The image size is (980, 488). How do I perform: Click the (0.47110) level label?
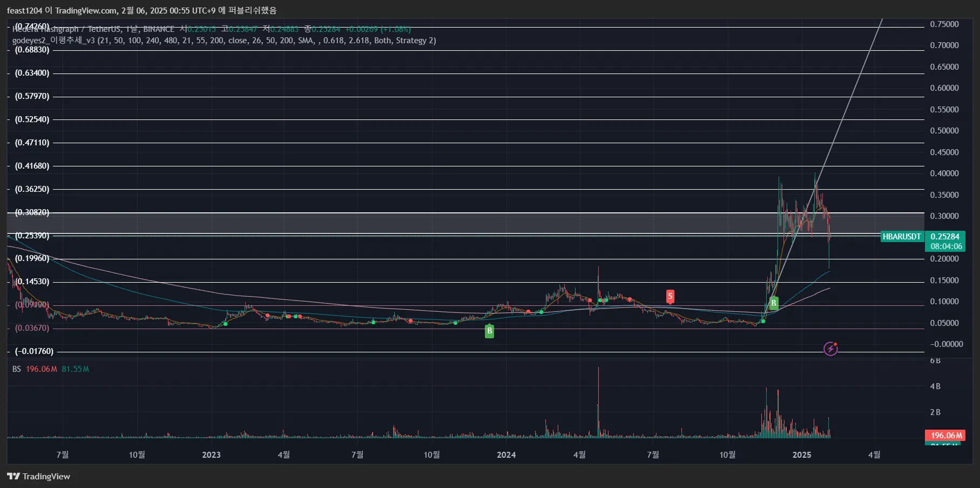tap(32, 143)
